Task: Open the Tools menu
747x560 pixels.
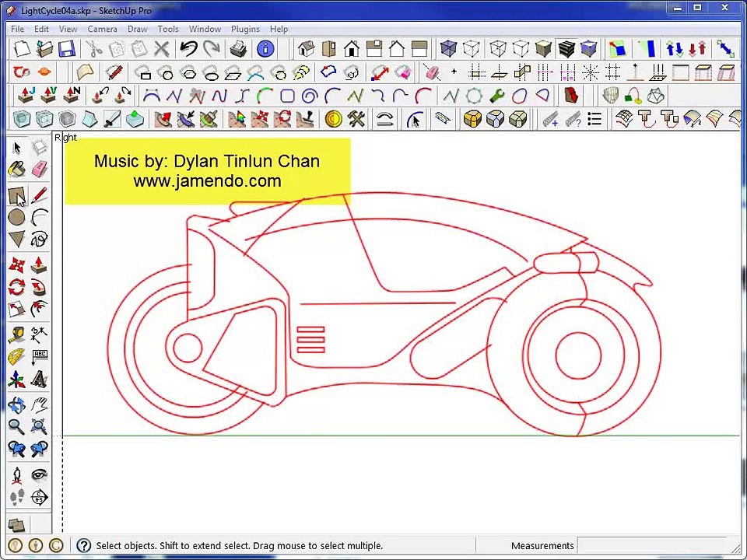Action: coord(168,29)
